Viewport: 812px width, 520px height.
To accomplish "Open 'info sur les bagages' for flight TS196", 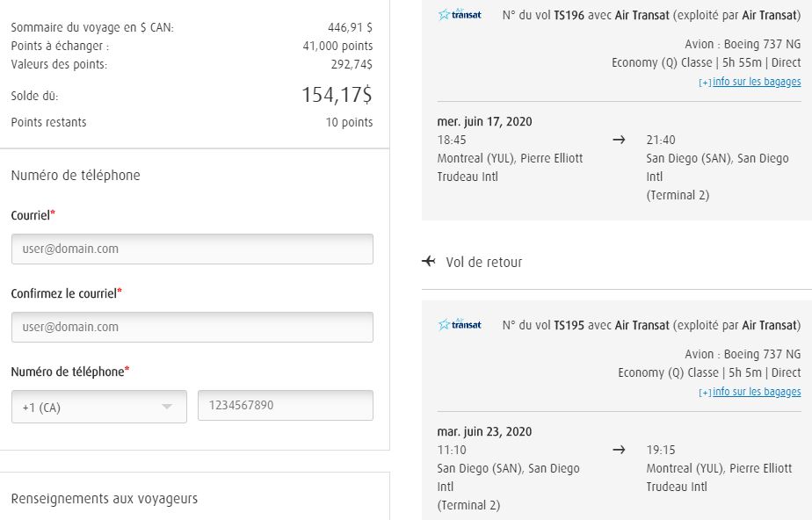I will point(756,82).
